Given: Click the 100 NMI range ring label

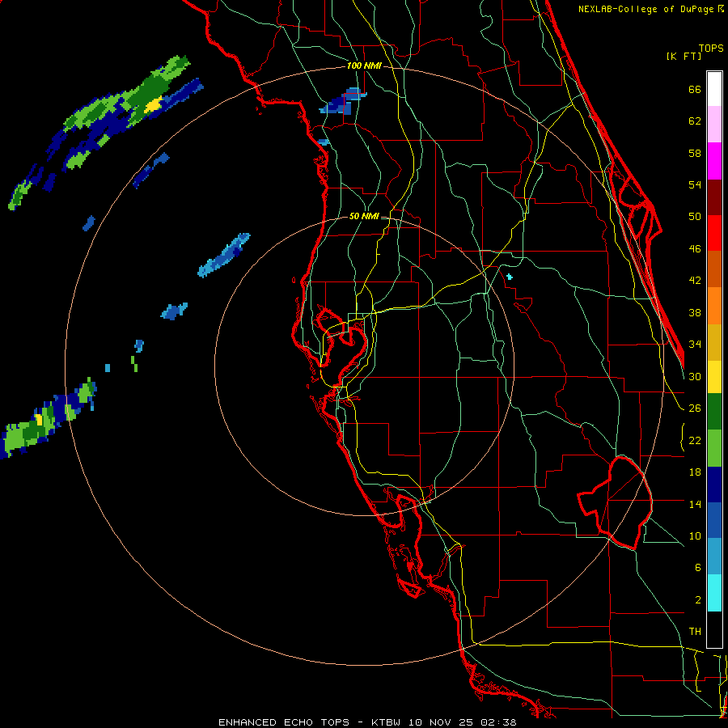Looking at the screenshot, I should click(x=364, y=66).
